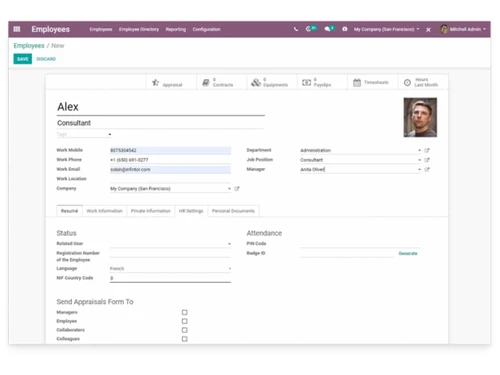Focus the Work Location input field
Screen dimensions: 500x375
(170, 179)
